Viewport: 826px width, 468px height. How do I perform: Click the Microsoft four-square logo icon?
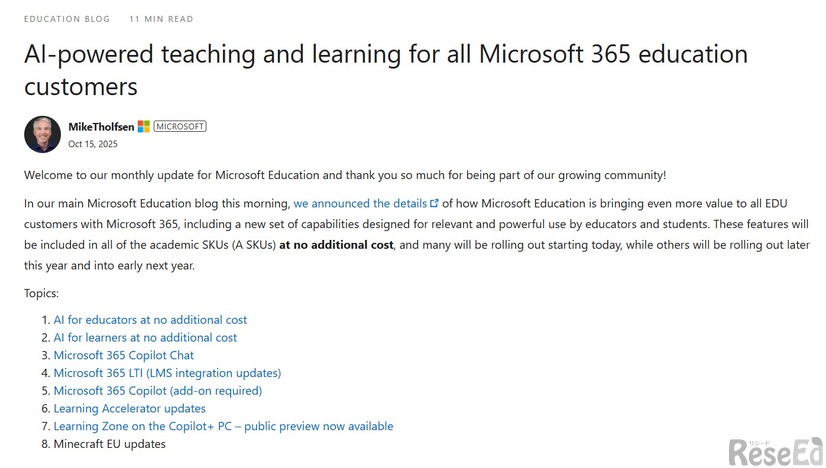coord(143,126)
